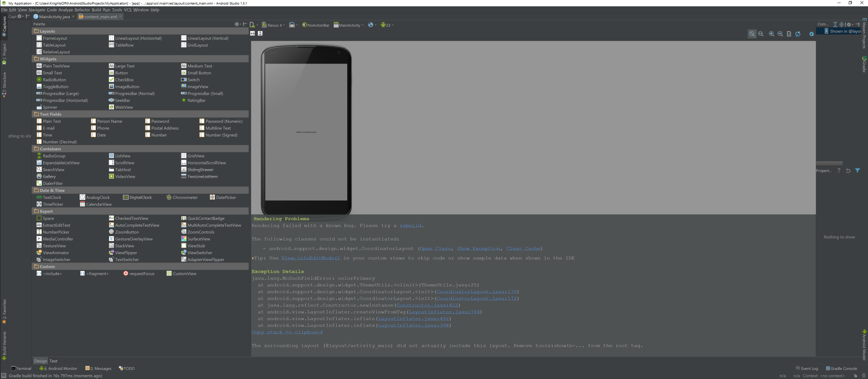Image resolution: width=868 pixels, height=379 pixels.
Task: Click the layout_height toggle arrow icon
Action: pyautogui.click(x=260, y=33)
